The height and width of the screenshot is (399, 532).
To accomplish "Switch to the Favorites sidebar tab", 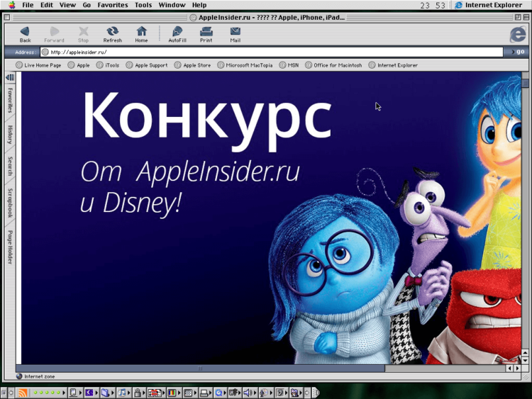I will 10,101.
